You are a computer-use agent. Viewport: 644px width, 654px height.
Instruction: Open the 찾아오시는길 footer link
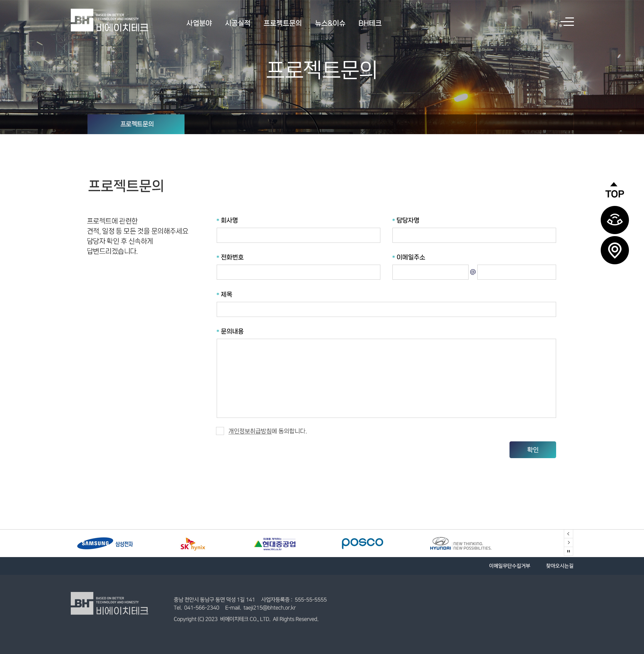point(559,566)
